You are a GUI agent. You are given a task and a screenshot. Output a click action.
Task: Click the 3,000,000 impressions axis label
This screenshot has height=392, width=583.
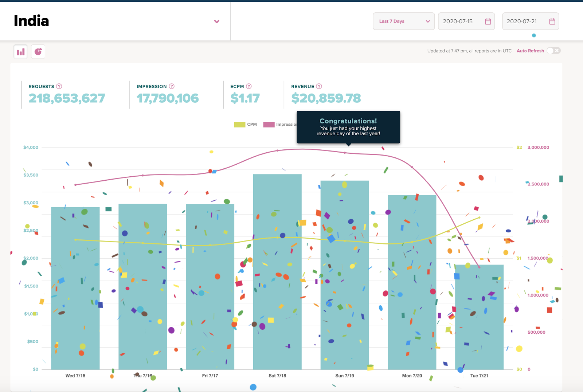click(x=538, y=148)
